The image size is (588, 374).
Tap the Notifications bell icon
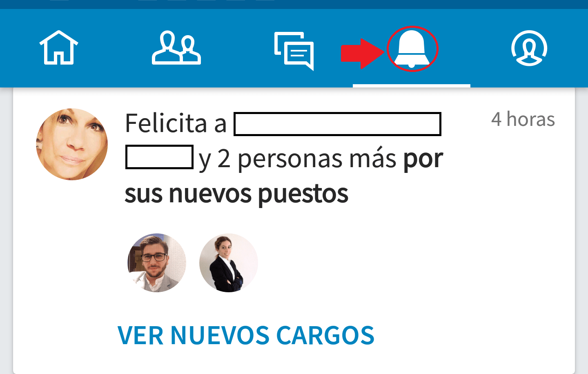tap(412, 49)
